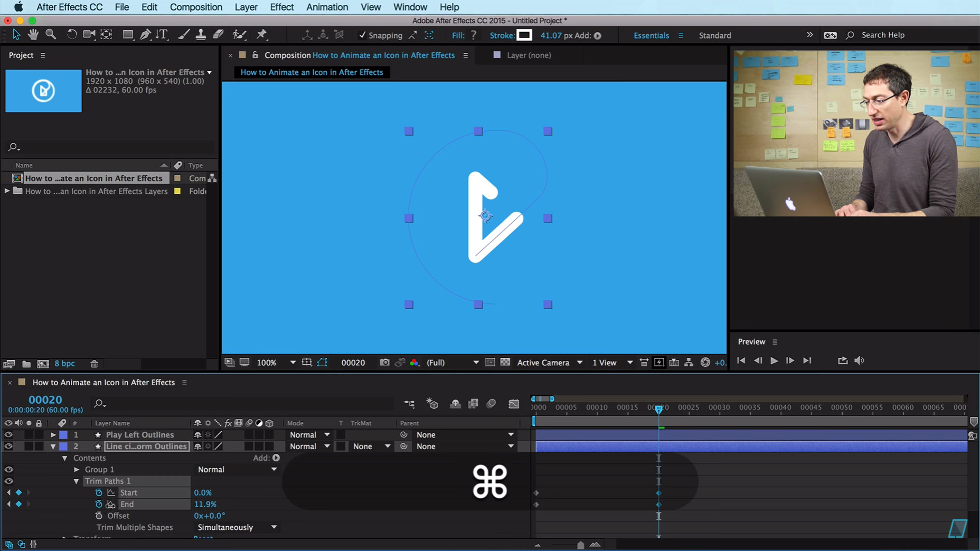The height and width of the screenshot is (551, 980).
Task: Select the Puppet Pin tool
Action: pyautogui.click(x=262, y=35)
